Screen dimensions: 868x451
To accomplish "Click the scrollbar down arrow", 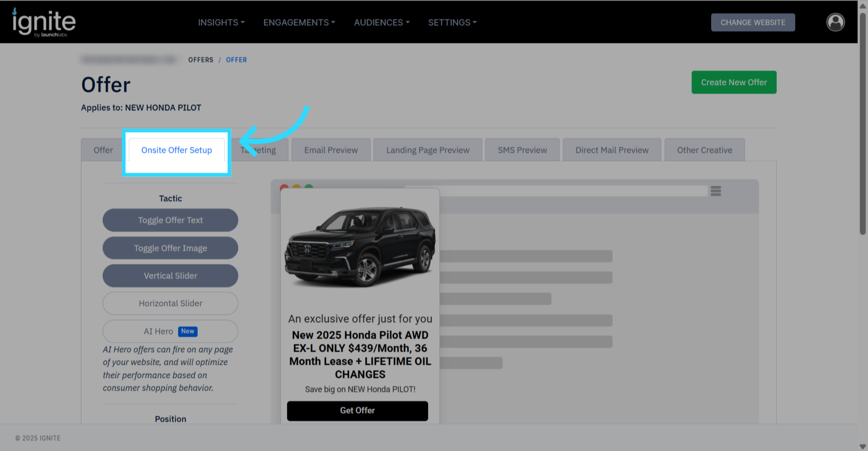I will 863,447.
